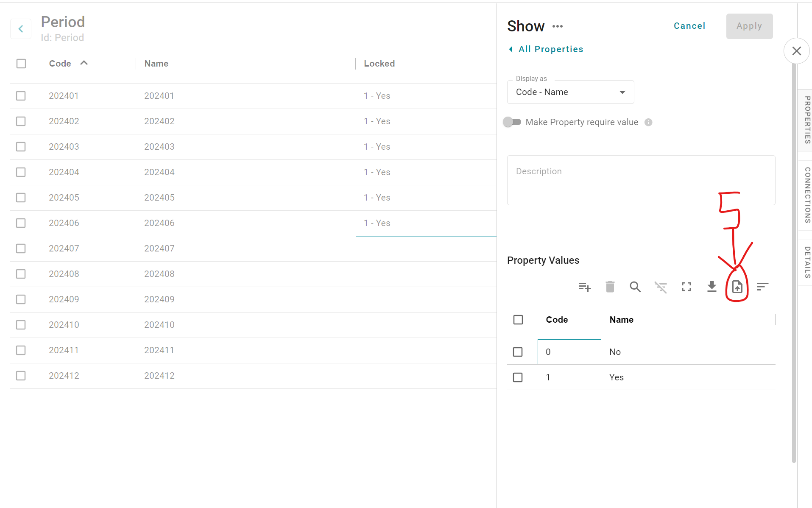Toggle Make Property require value switch

[x=512, y=122]
